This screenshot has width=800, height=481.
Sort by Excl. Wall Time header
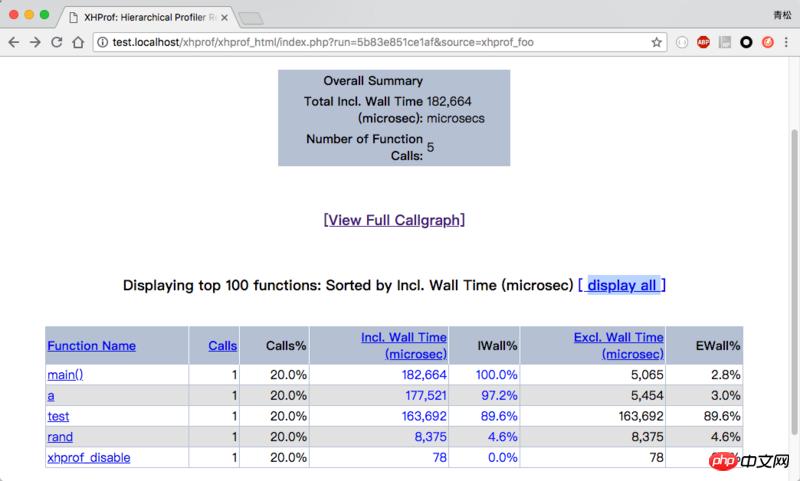coord(618,346)
